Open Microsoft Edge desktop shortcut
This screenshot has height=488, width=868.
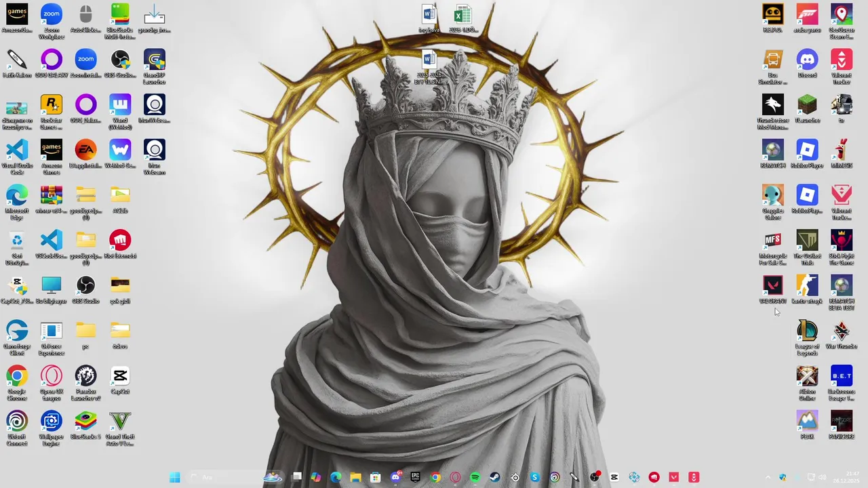pos(17,202)
